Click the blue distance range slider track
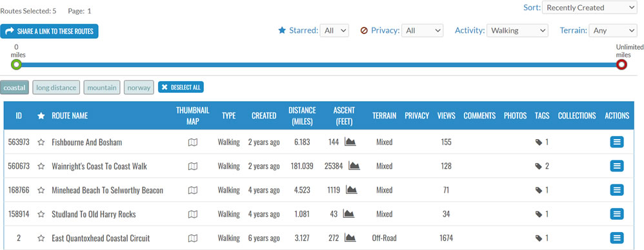 (319, 64)
